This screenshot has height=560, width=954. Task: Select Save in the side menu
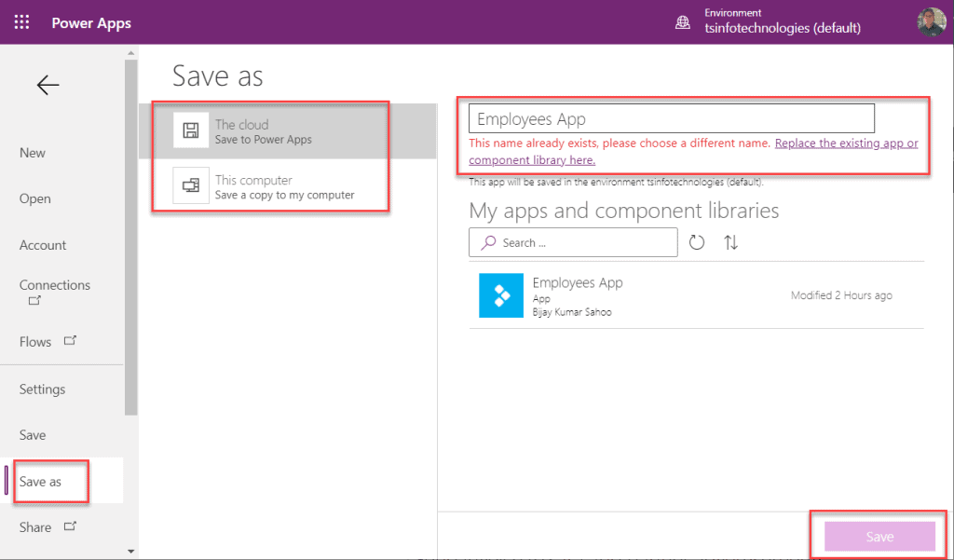coord(33,435)
